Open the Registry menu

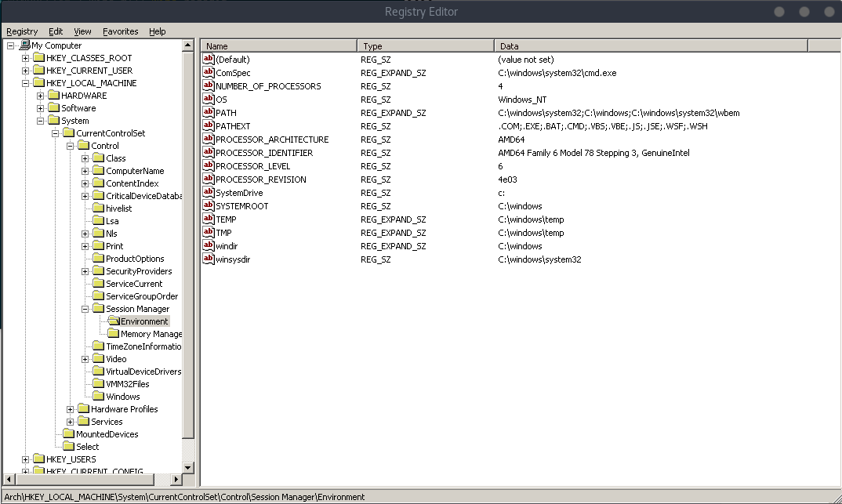click(x=22, y=31)
